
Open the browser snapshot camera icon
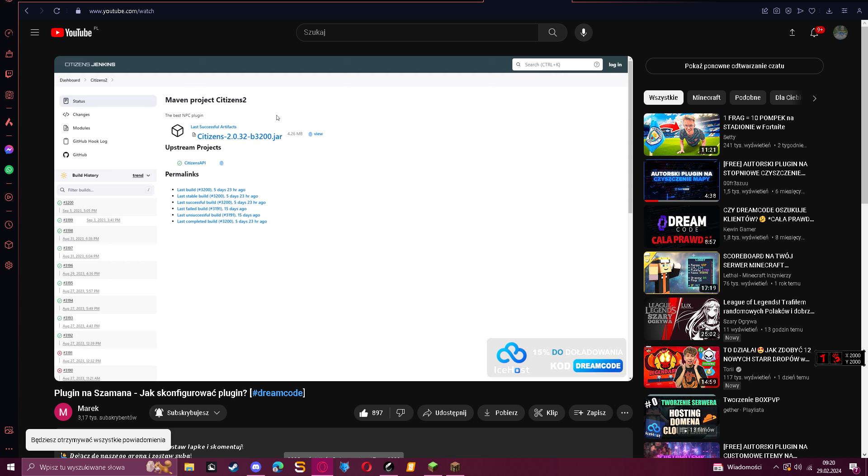pyautogui.click(x=777, y=11)
